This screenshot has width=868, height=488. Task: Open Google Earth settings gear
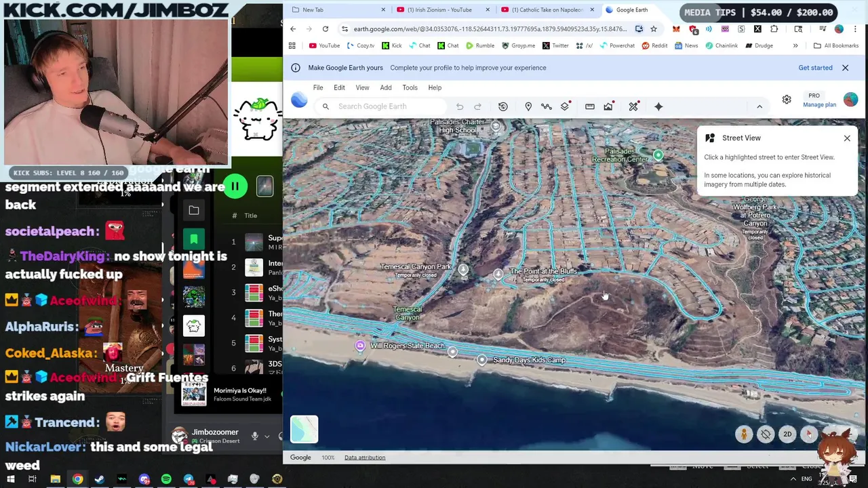pos(787,100)
